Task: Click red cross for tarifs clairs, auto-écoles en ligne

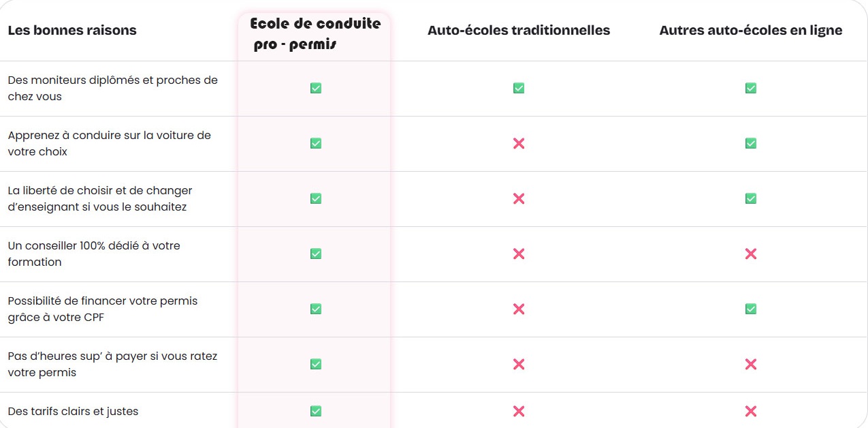Action: pos(750,411)
